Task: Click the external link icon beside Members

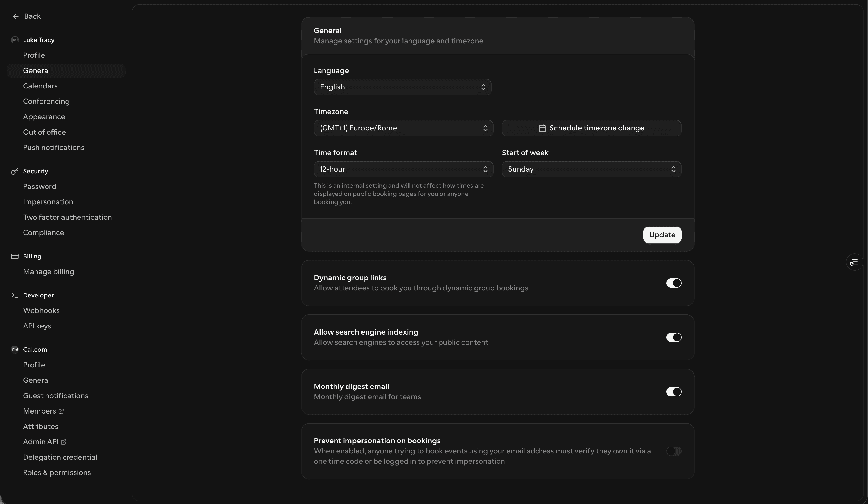Action: pyautogui.click(x=61, y=411)
